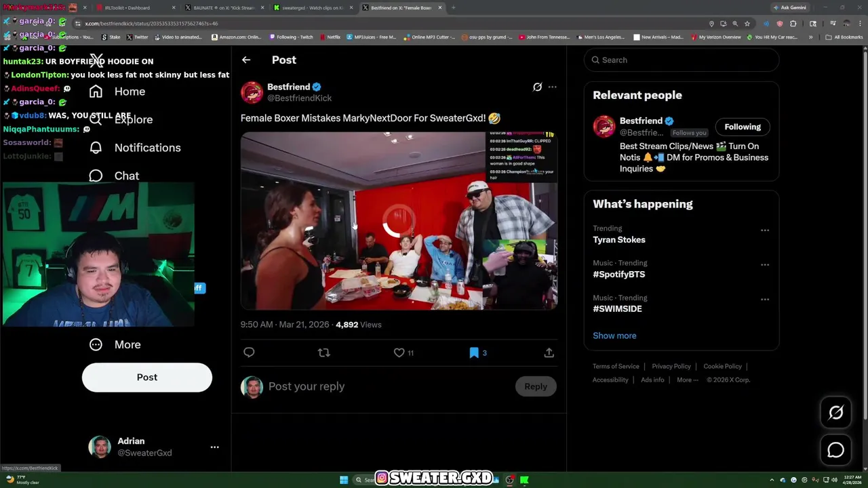Open the floating Messages chat button
The height and width of the screenshot is (488, 868).
(835, 450)
